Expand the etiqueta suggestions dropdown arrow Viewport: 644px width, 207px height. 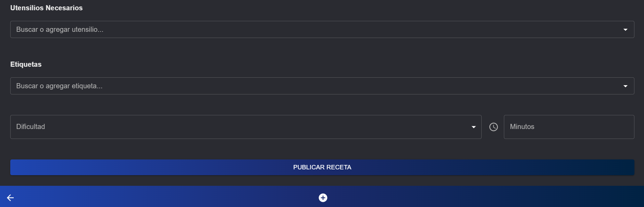pyautogui.click(x=626, y=86)
